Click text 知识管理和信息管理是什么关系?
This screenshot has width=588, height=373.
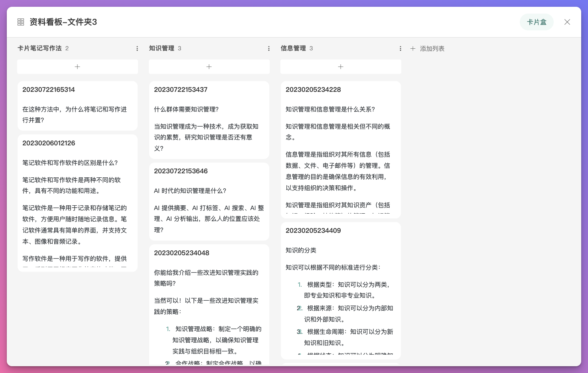tap(330, 109)
